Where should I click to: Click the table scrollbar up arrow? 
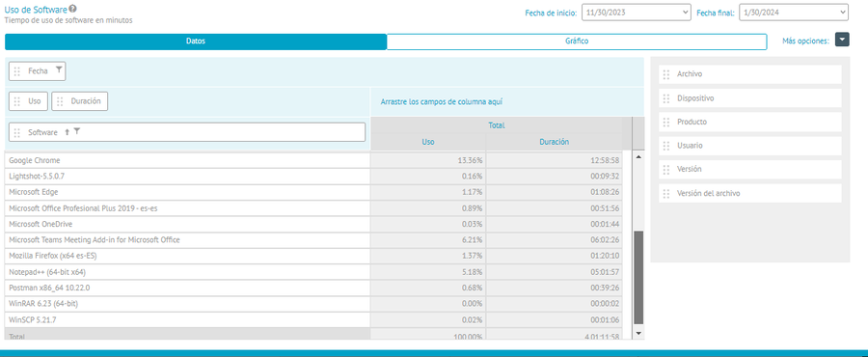[638, 157]
